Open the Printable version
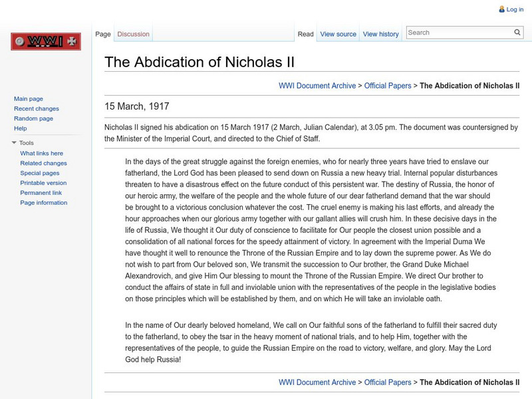This screenshot has height=399, width=532. point(44,183)
